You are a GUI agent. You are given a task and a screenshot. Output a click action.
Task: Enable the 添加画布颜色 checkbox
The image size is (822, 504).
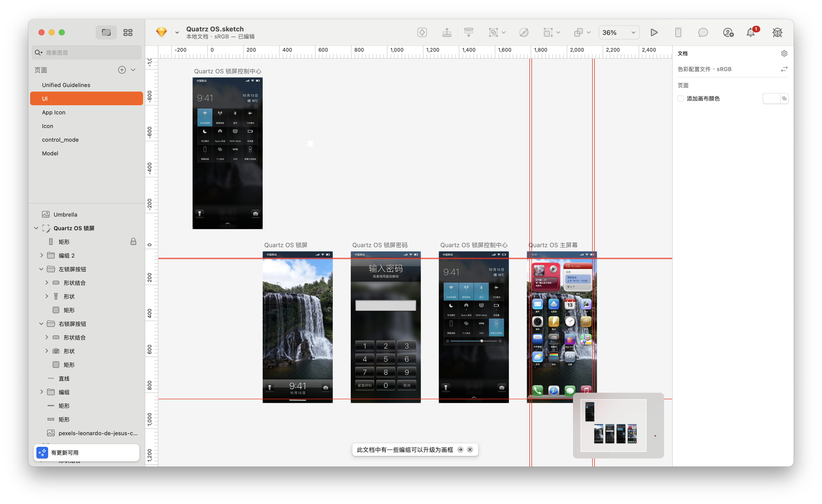[x=681, y=98]
